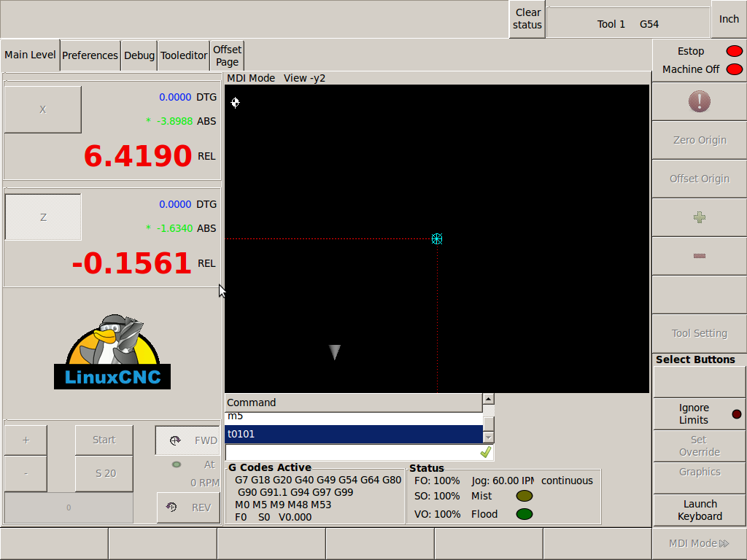
Task: Click the spindle speed progress bar
Action: pyautogui.click(x=69, y=507)
